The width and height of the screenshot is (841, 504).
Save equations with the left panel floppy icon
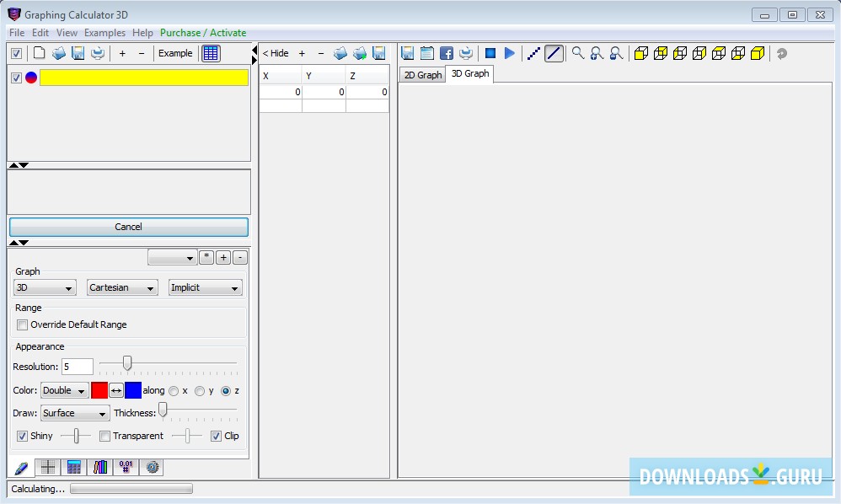[78, 52]
